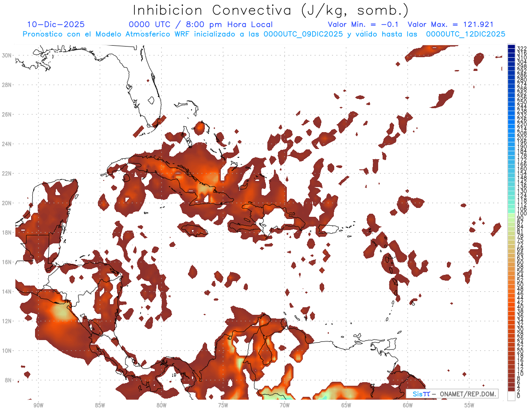Click "0000 UTC / 8:00 pm Hora Local" text
Image resolution: width=532 pixels, height=411 pixels.
tap(200, 25)
